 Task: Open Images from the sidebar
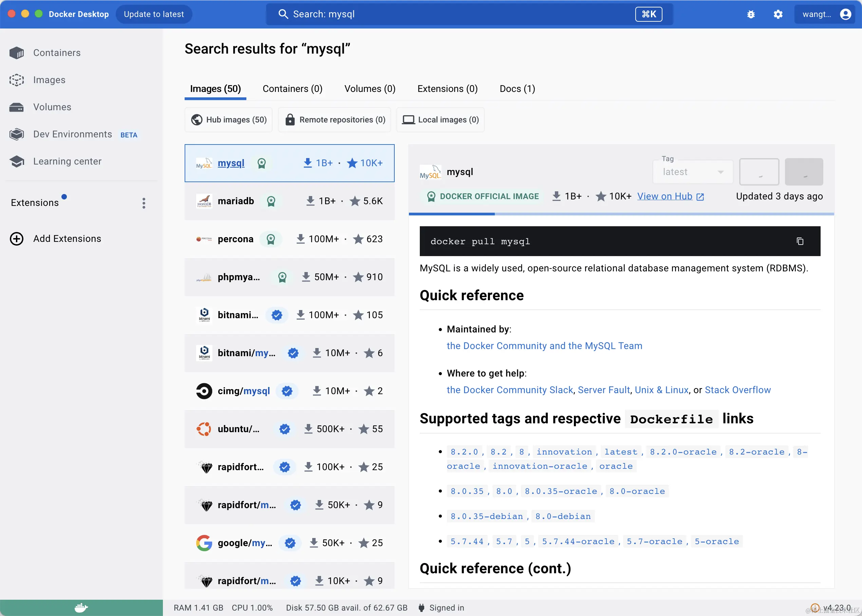(x=49, y=80)
